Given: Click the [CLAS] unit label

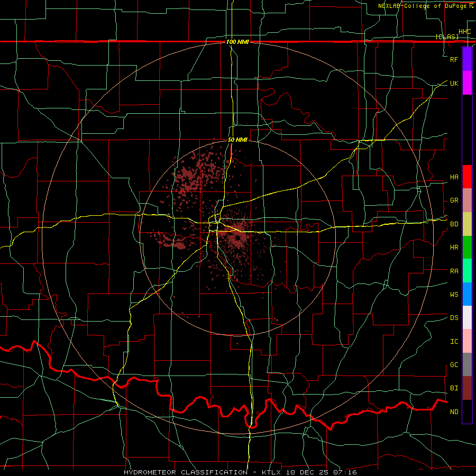Looking at the screenshot, I should tap(447, 37).
